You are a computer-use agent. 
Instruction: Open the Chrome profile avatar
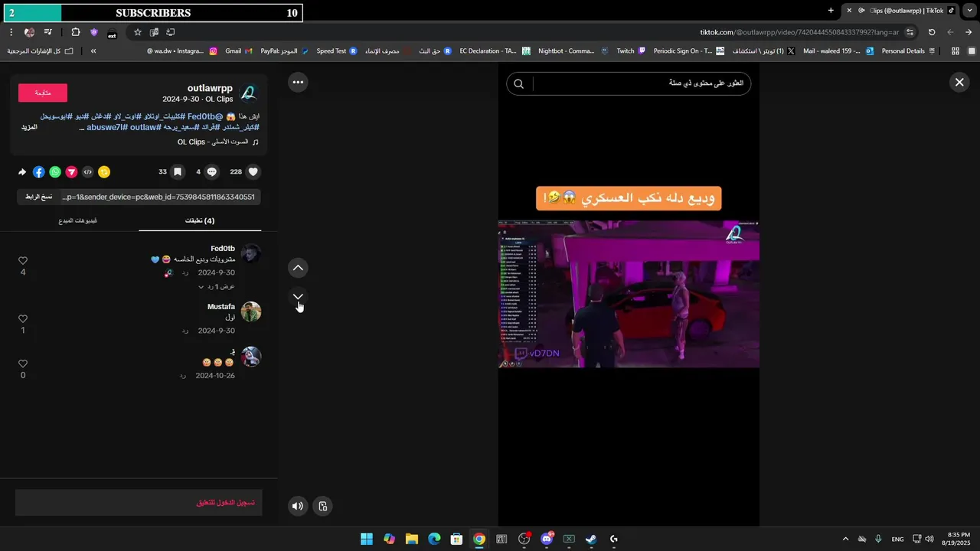pyautogui.click(x=29, y=32)
